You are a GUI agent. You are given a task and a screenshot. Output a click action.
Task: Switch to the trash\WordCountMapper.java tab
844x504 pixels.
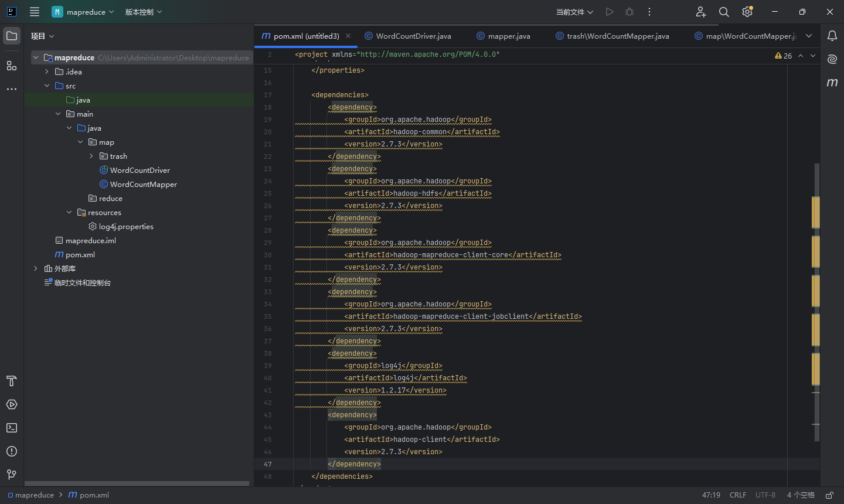point(612,36)
